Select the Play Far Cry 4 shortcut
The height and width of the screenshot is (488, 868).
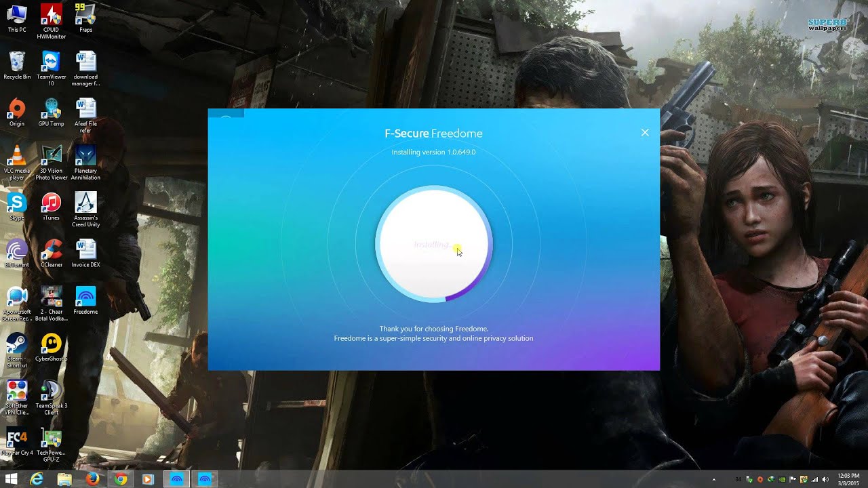pos(17,442)
